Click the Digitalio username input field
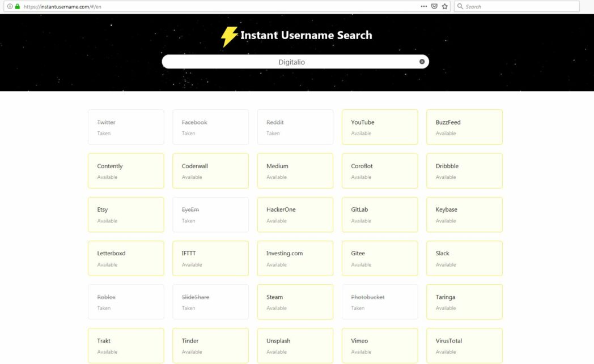 click(x=295, y=62)
